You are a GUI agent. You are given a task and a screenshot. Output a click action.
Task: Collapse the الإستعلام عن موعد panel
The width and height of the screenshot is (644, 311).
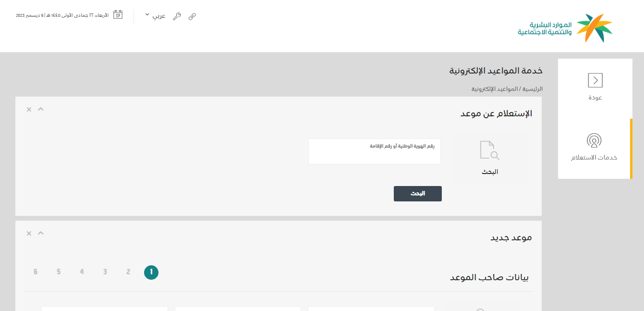click(x=41, y=109)
